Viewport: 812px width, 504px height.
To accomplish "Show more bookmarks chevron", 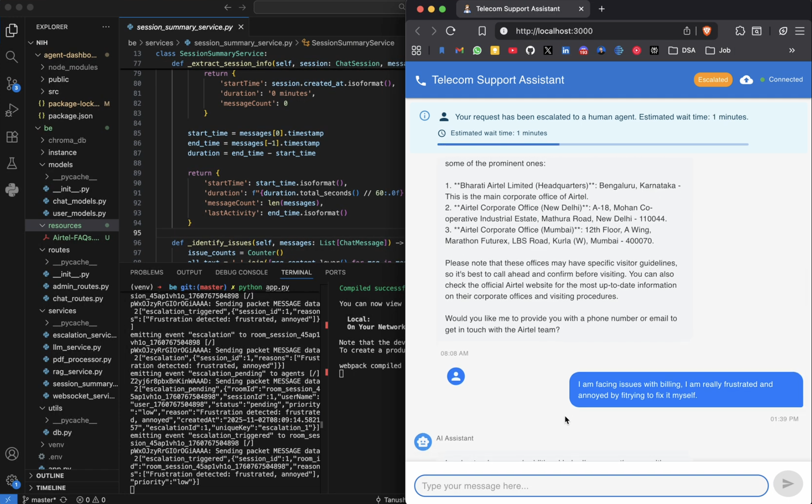I will tap(792, 51).
